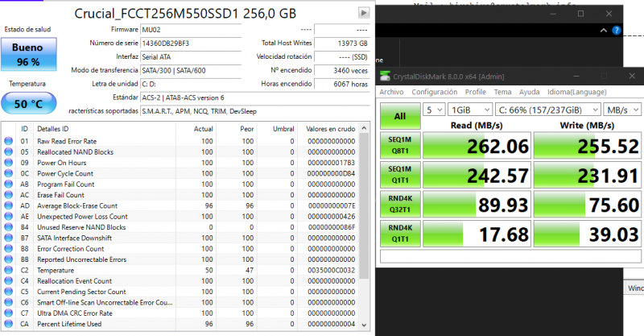Open the Ayuda menu

pos(529,92)
